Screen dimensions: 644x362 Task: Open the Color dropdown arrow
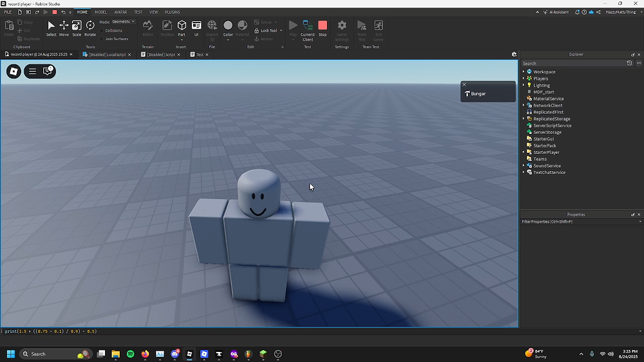(x=228, y=40)
